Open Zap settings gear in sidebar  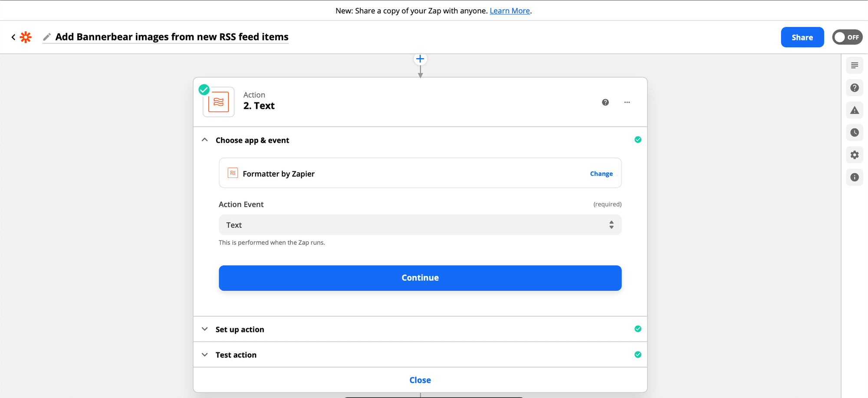click(855, 155)
